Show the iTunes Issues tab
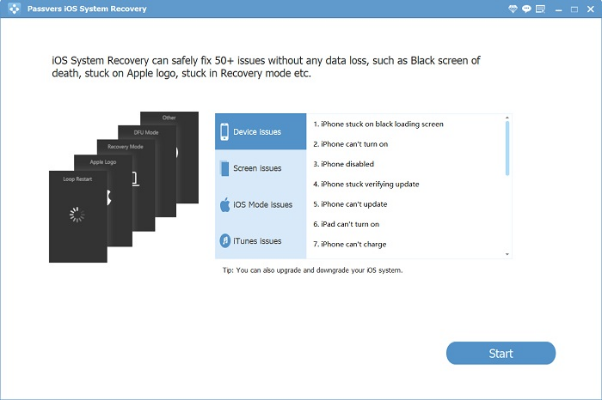The height and width of the screenshot is (400, 602). tap(257, 240)
